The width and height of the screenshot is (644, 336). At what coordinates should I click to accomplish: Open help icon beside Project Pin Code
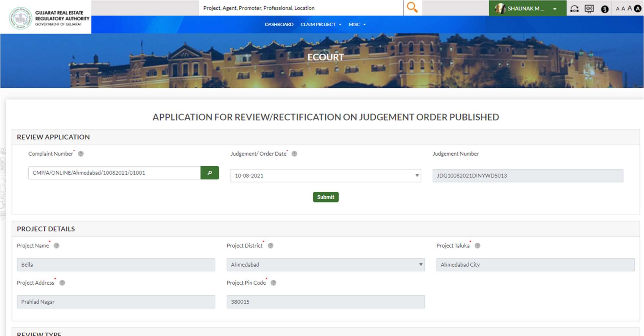pyautogui.click(x=273, y=283)
